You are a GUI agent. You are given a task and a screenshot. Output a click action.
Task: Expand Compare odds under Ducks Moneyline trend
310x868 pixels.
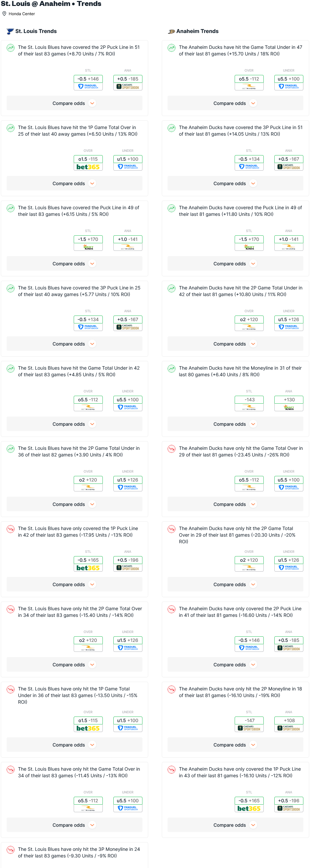click(x=235, y=424)
